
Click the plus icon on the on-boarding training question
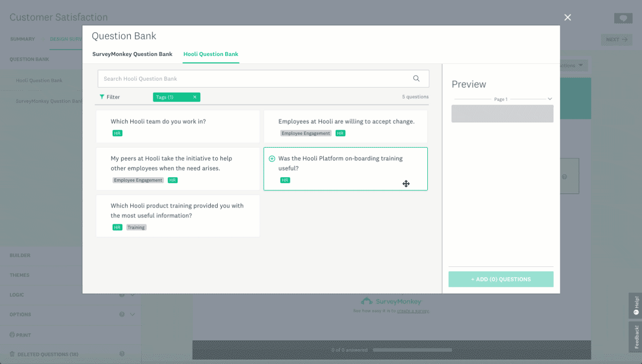click(272, 158)
